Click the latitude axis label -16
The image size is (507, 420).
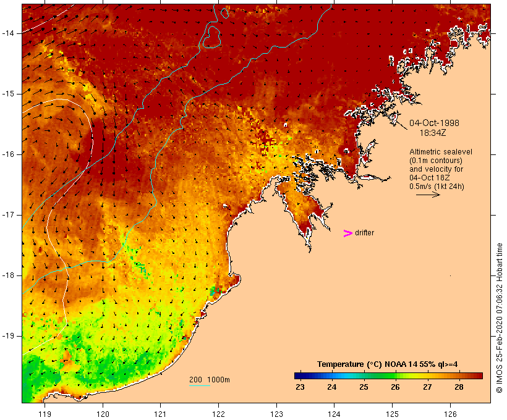pyautogui.click(x=8, y=154)
